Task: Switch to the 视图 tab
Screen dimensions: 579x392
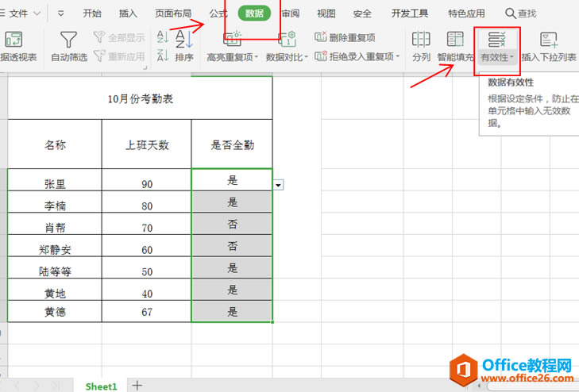Action: 326,13
